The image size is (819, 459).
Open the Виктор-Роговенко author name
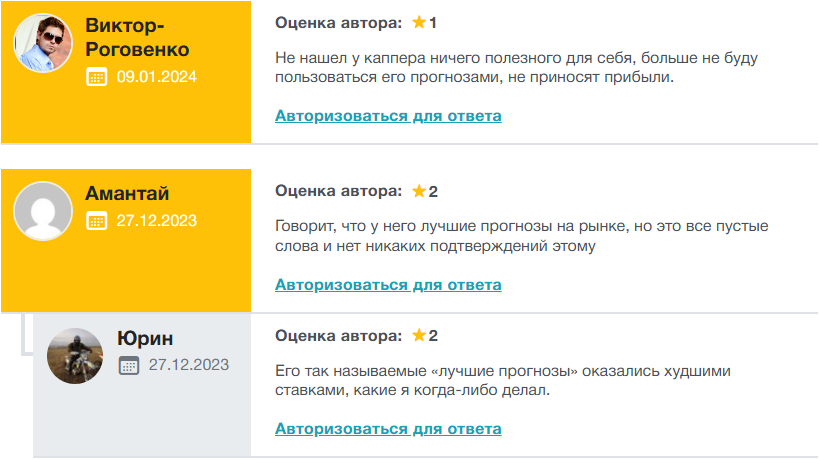(137, 37)
